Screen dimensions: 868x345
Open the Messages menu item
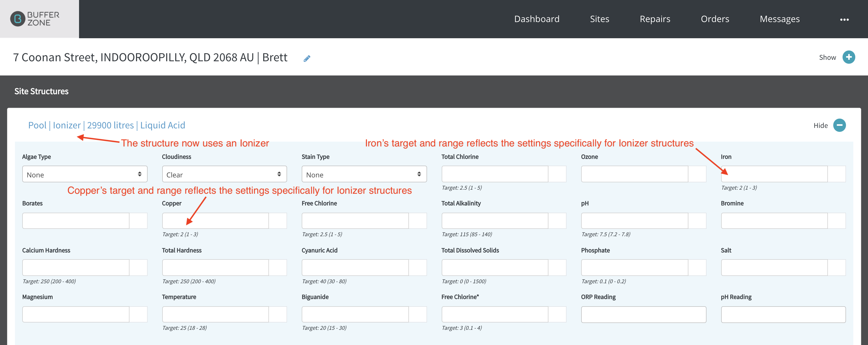pos(779,19)
